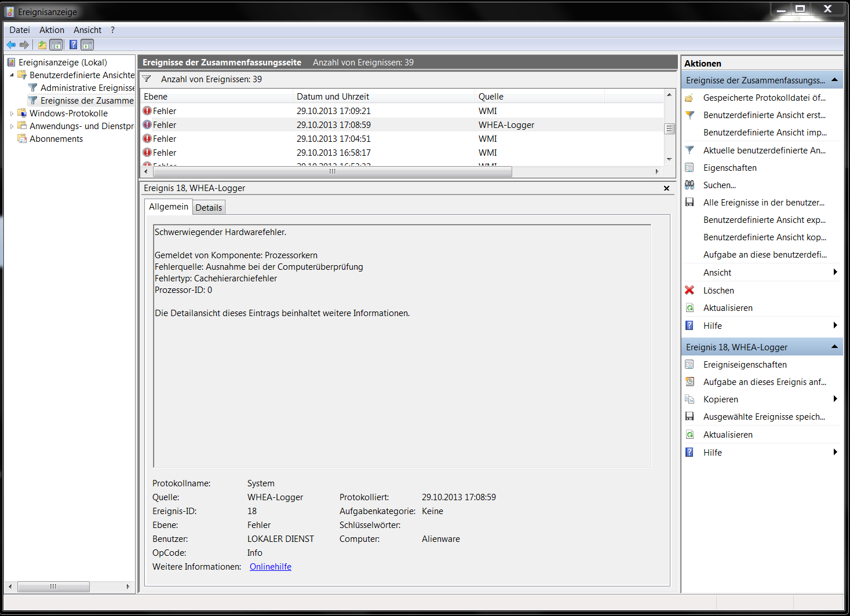Viewport: 850px width, 616px height.
Task: Click event list scroll-down arrow
Action: [669, 159]
